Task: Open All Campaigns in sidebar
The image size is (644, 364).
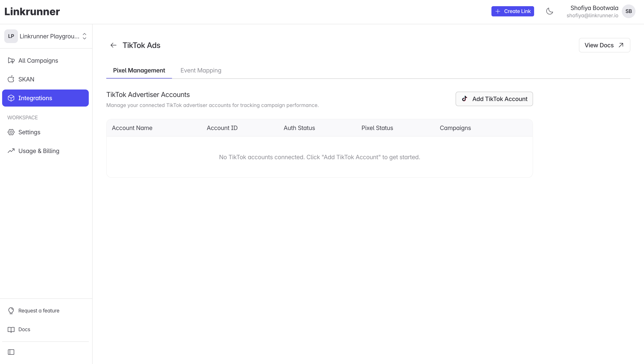Action: (x=45, y=61)
